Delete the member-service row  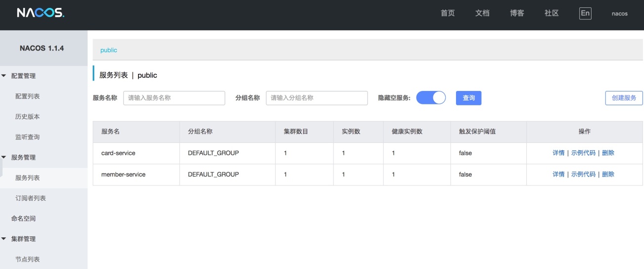pos(608,175)
